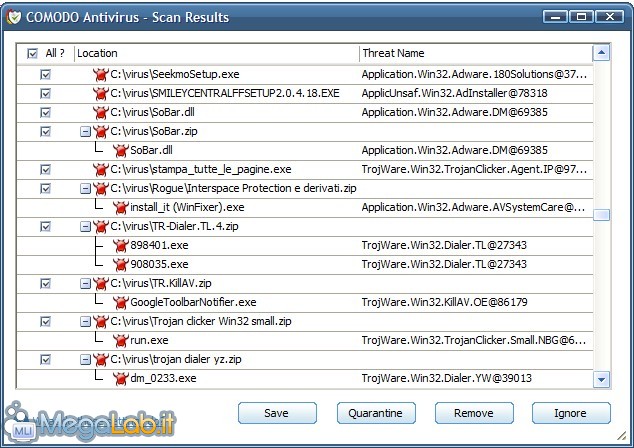Uncheck checkbox for Trojan clicker Win32 small.zip
This screenshot has height=448, width=634.
coord(45,321)
